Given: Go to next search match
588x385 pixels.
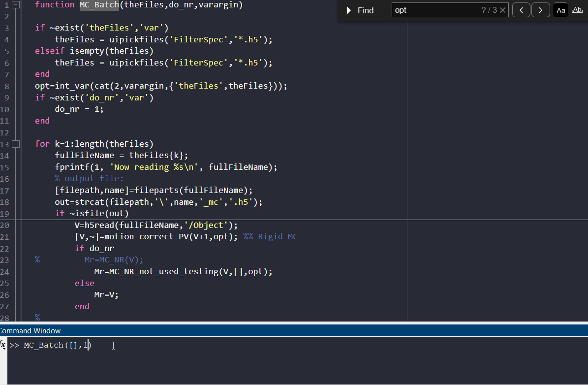Looking at the screenshot, I should click(540, 10).
